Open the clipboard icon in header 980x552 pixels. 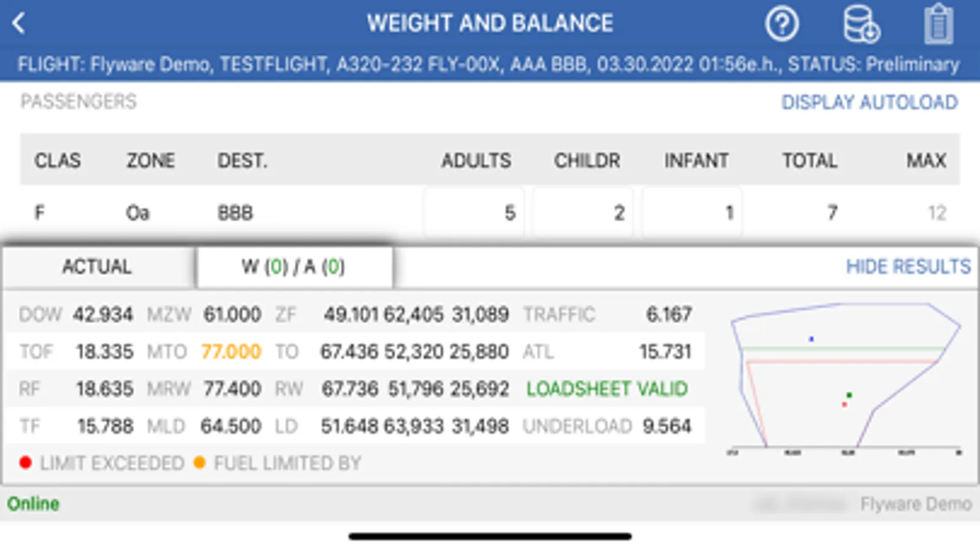939,25
